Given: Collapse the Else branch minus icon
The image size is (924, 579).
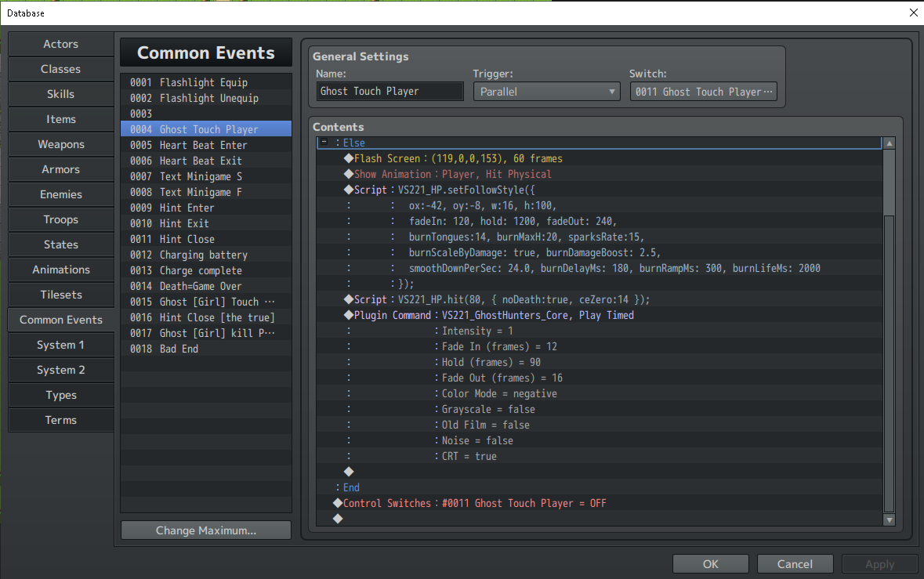Looking at the screenshot, I should click(323, 143).
